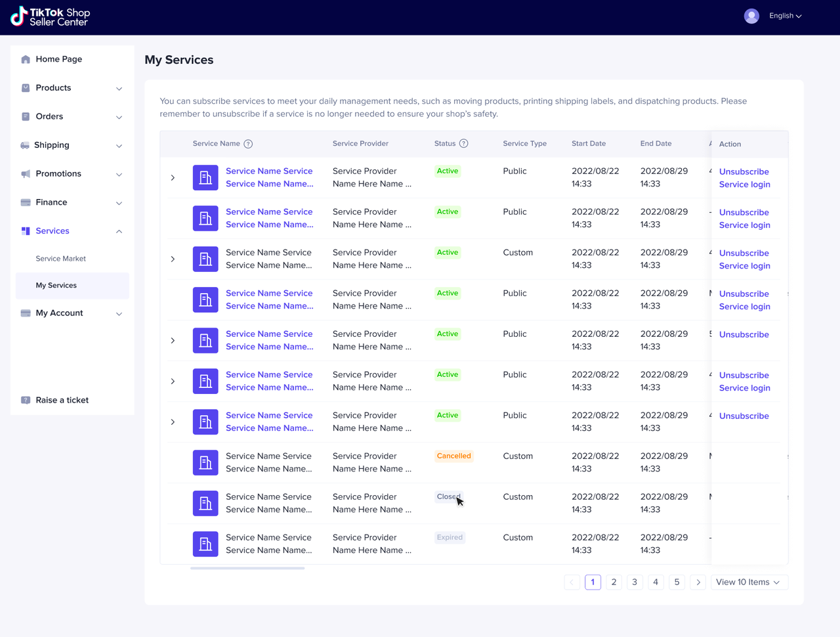This screenshot has height=637, width=840.
Task: Click the next page arrow
Action: [698, 582]
